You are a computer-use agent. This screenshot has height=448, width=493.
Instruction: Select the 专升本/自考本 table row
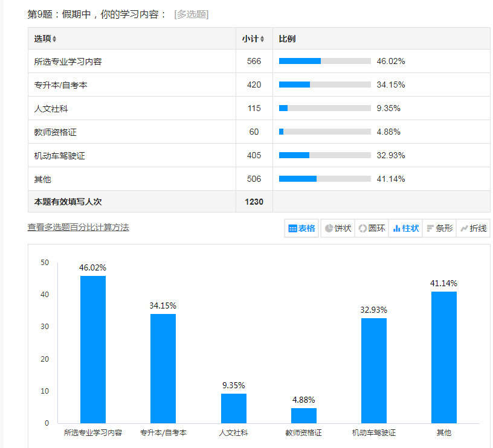point(61,85)
